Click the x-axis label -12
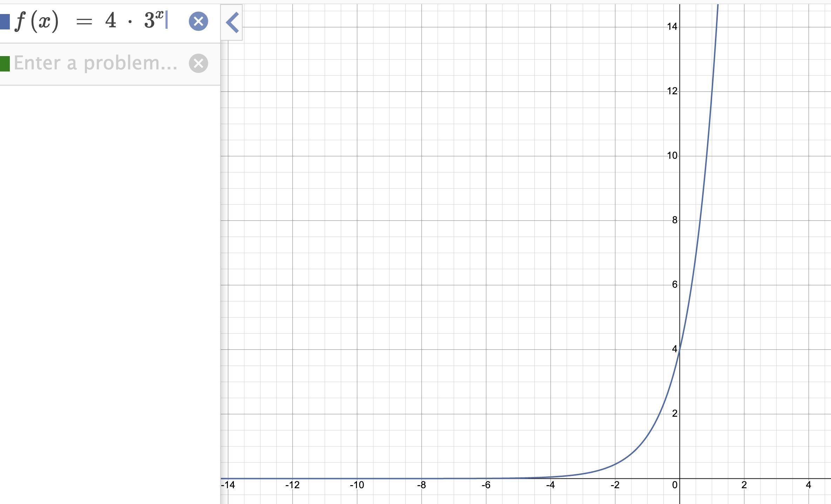 coord(292,485)
